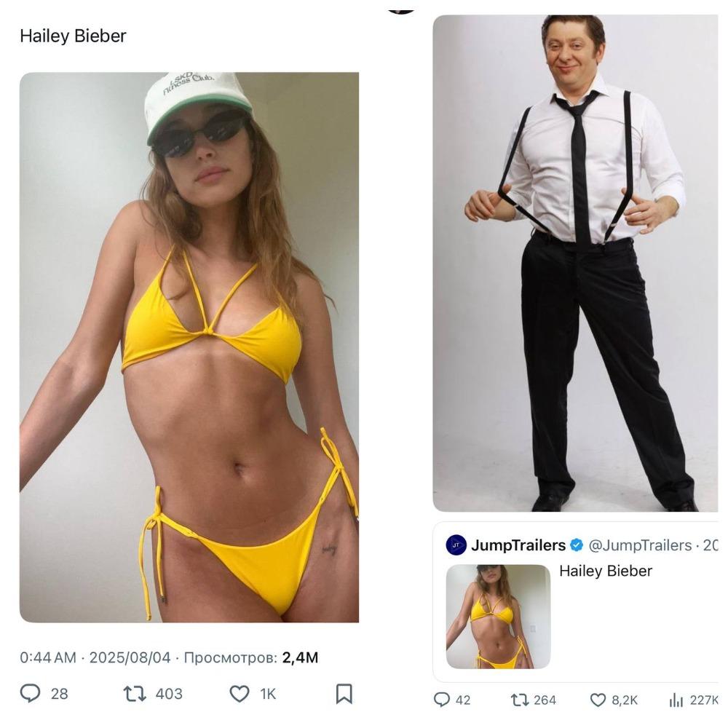
Task: Open the JumpTrailers display name
Action: pos(518,545)
